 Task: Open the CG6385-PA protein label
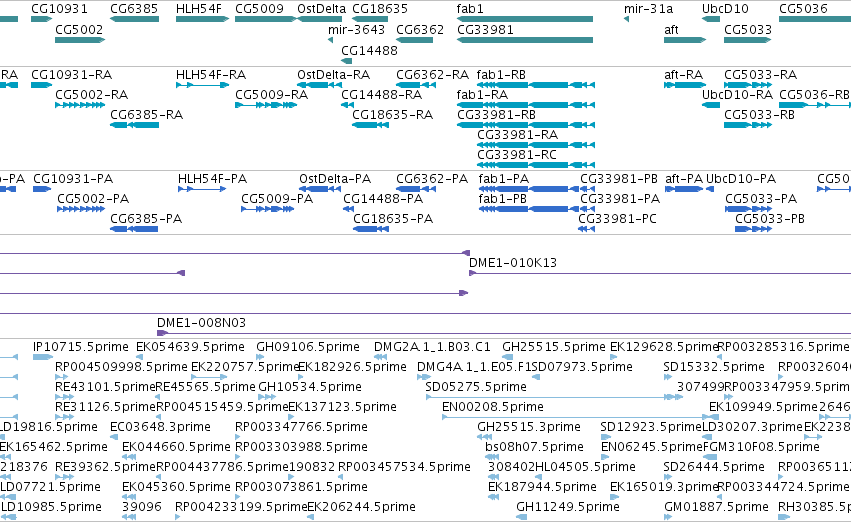point(146,219)
